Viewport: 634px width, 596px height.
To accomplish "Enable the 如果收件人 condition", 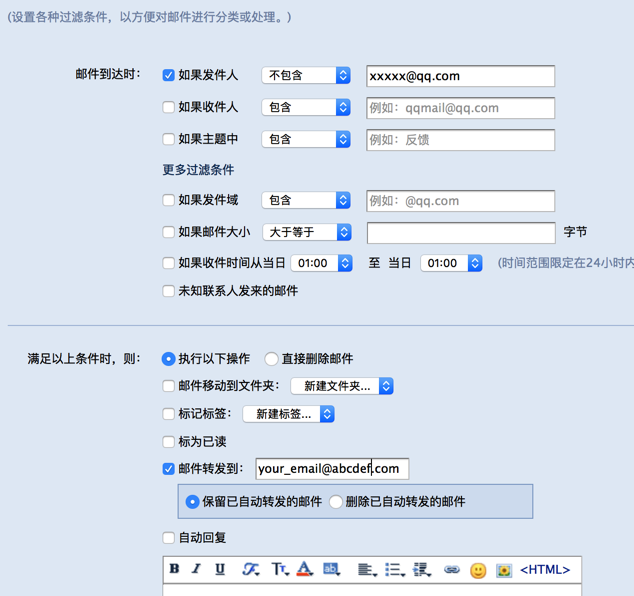I will [168, 107].
